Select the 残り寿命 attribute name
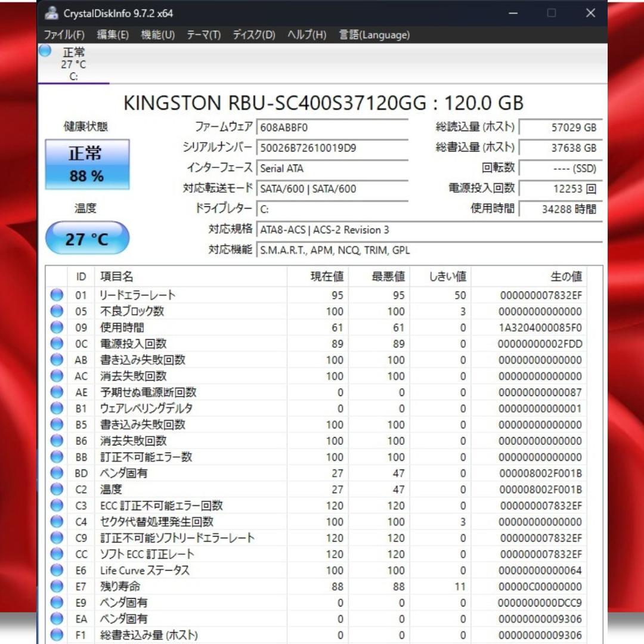The width and height of the screenshot is (644, 644). pyautogui.click(x=120, y=587)
